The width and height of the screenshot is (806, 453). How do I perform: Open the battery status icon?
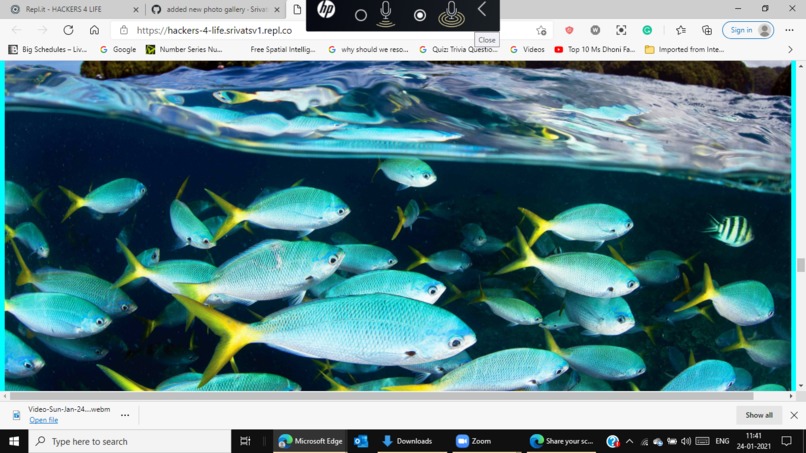[x=672, y=441]
